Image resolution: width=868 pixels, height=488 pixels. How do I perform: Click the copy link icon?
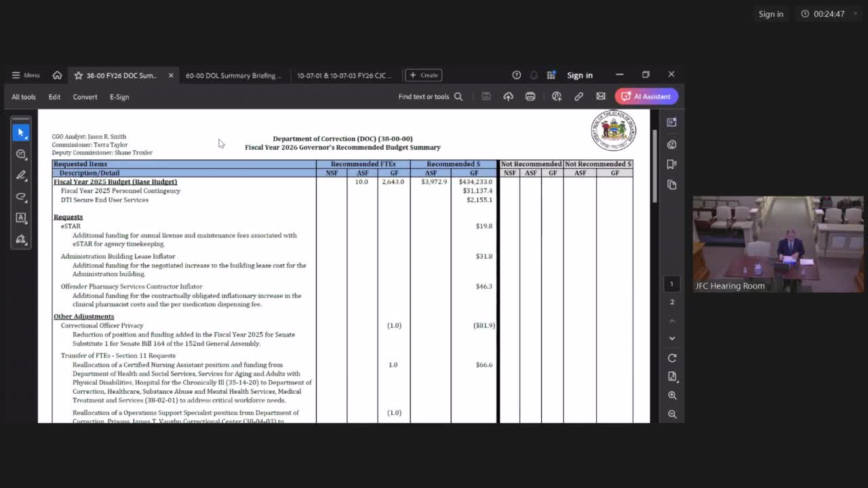pos(578,97)
